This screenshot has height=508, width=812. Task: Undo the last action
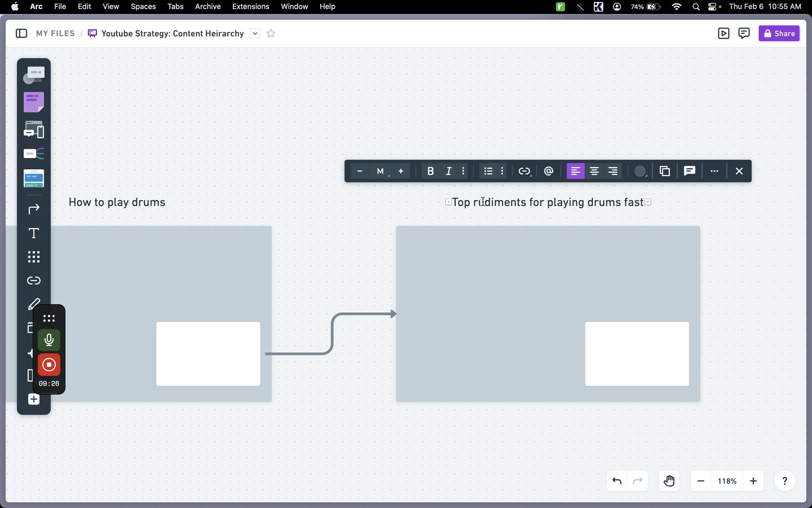[617, 481]
